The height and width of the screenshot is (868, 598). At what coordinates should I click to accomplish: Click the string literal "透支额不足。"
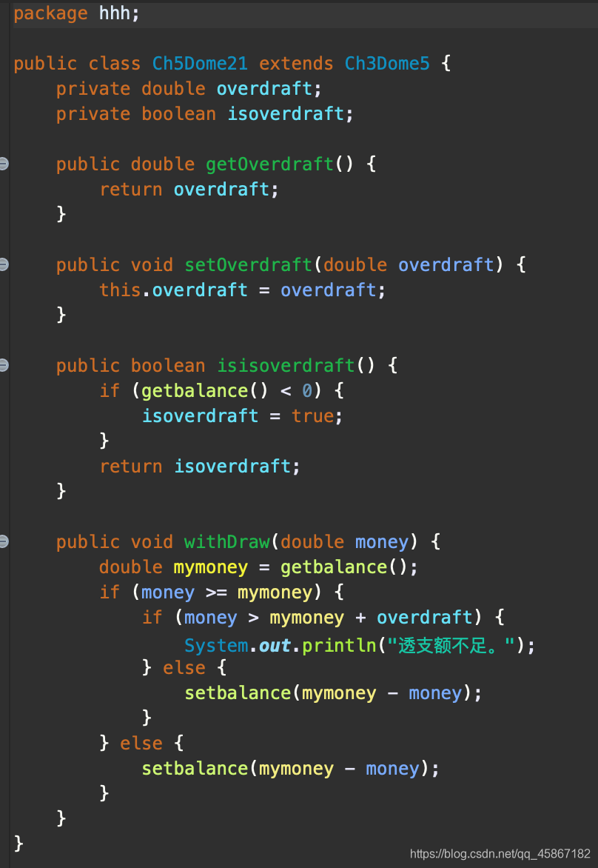pos(452,646)
